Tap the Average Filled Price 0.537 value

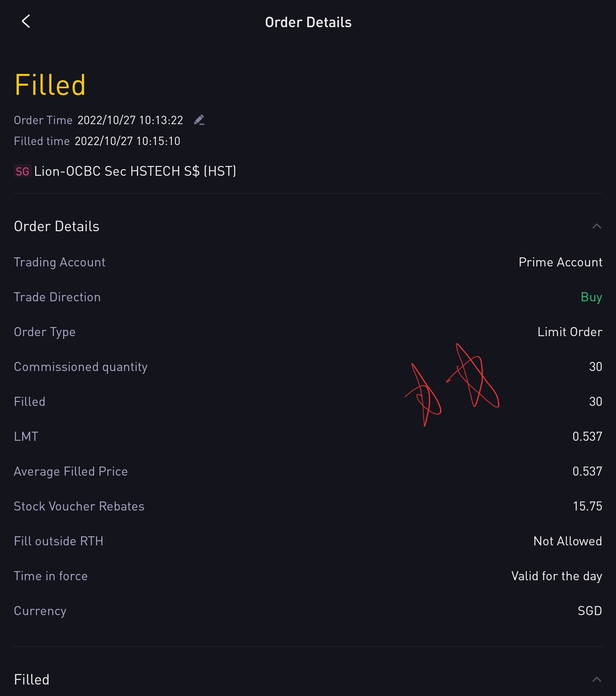[587, 471]
